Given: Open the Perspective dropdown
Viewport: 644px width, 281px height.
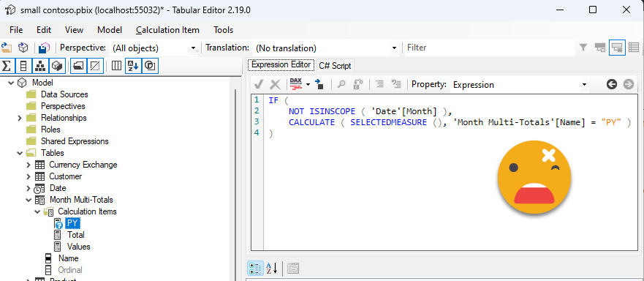Looking at the screenshot, I should pyautogui.click(x=154, y=48).
